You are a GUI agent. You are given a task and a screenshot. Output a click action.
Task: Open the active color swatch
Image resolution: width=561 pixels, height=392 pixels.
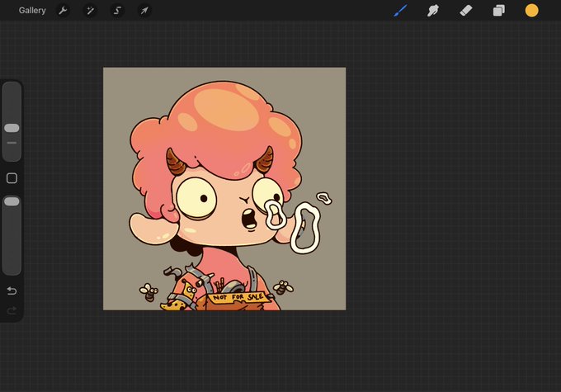531,11
